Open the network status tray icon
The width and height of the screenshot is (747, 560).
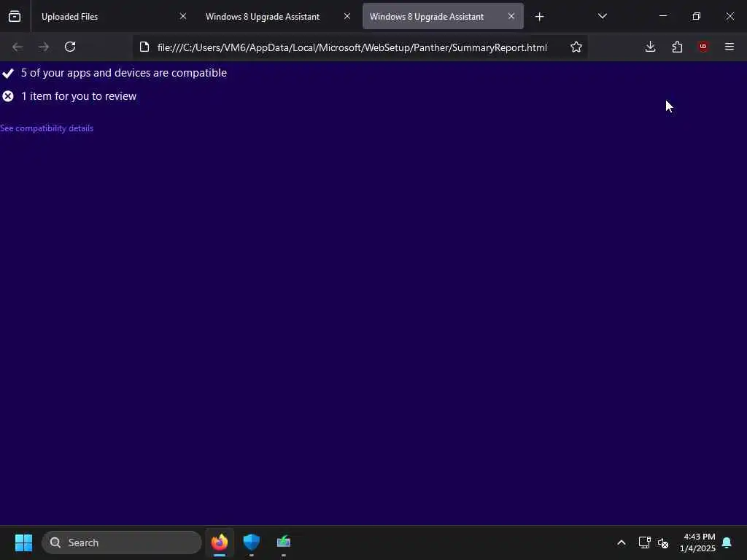[x=645, y=542]
